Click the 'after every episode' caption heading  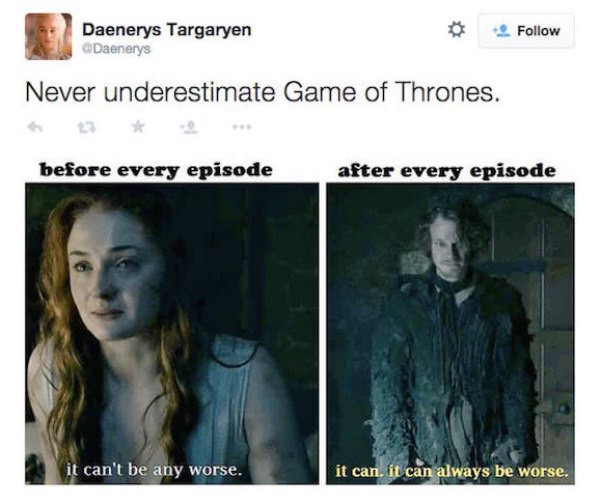[x=447, y=170]
